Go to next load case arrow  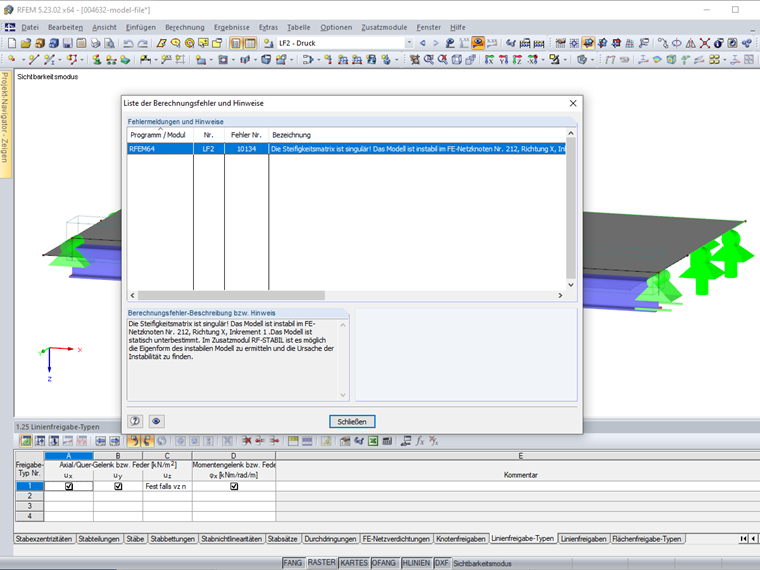click(x=436, y=43)
